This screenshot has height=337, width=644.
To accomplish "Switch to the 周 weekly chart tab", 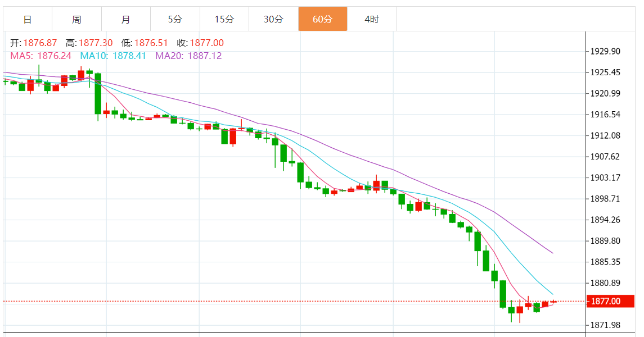I will [x=77, y=19].
